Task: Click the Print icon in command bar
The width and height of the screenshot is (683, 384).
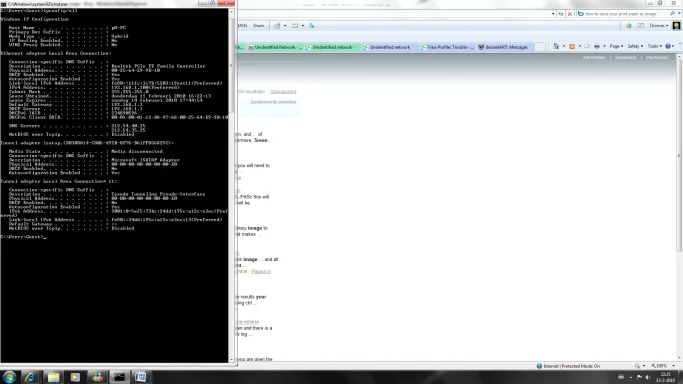Action: tap(597, 46)
